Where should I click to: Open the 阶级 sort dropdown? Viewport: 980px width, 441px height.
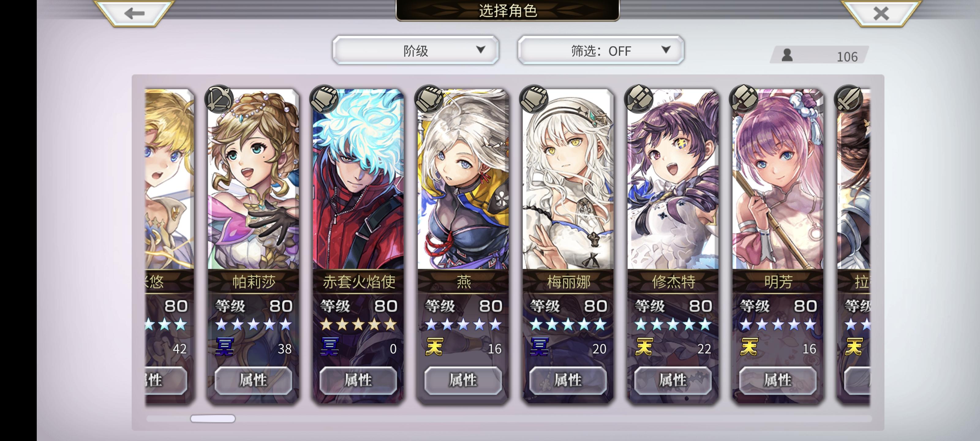click(416, 50)
